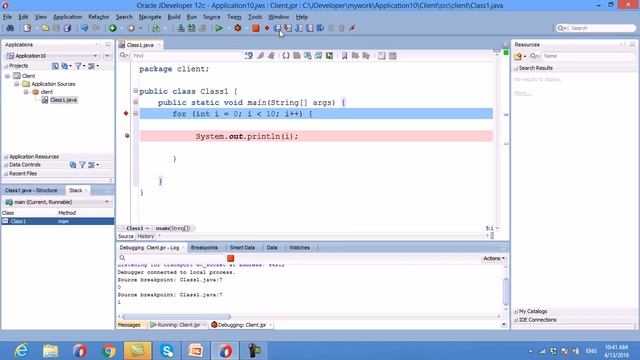This screenshot has height=360, width=640.
Task: Click the Class1 breadcrumb below the editor
Action: click(x=135, y=229)
